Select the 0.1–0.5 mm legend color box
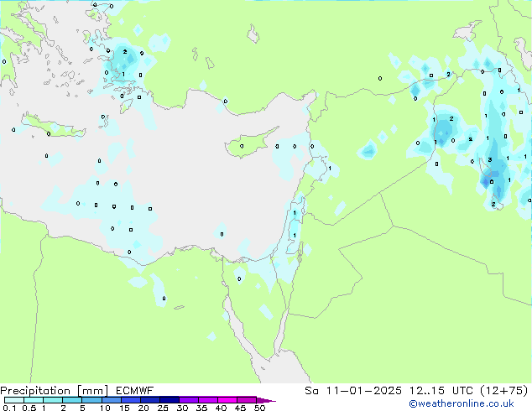This screenshot has height=411, width=532. click(14, 400)
